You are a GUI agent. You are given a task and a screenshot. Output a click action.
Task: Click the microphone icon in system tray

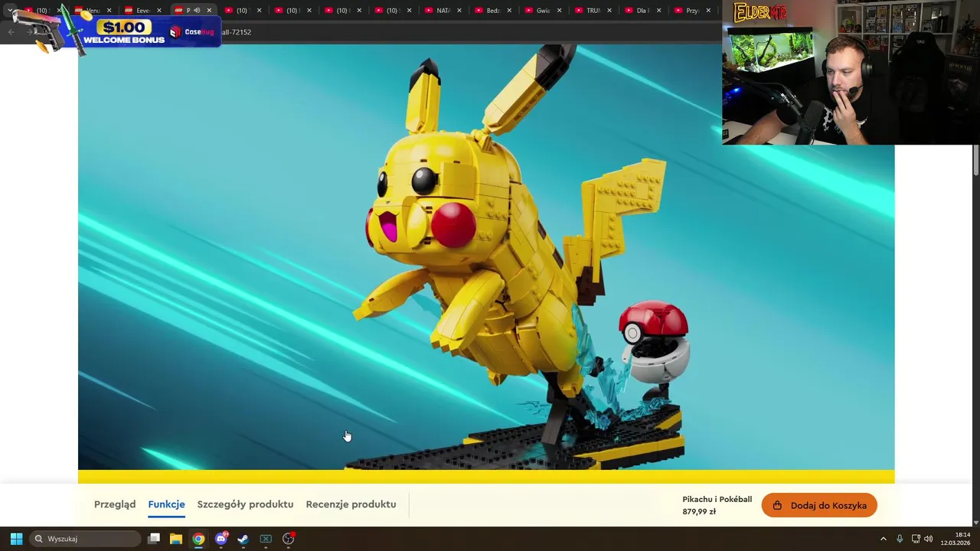(x=900, y=539)
